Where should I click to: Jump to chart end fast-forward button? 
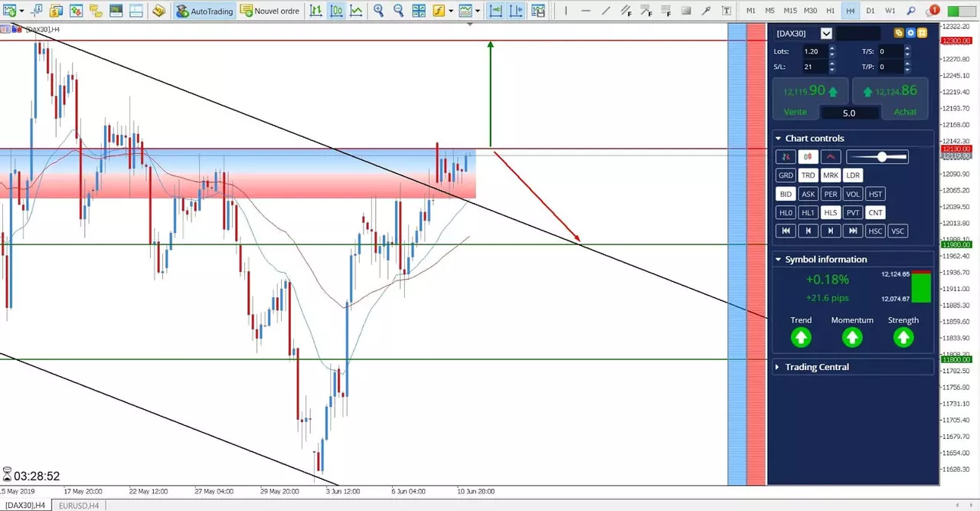point(853,231)
